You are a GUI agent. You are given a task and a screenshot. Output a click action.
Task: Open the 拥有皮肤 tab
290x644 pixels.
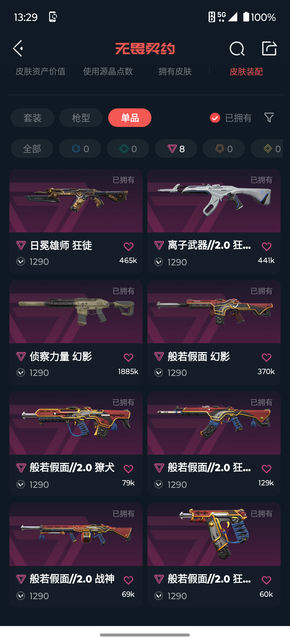(175, 71)
